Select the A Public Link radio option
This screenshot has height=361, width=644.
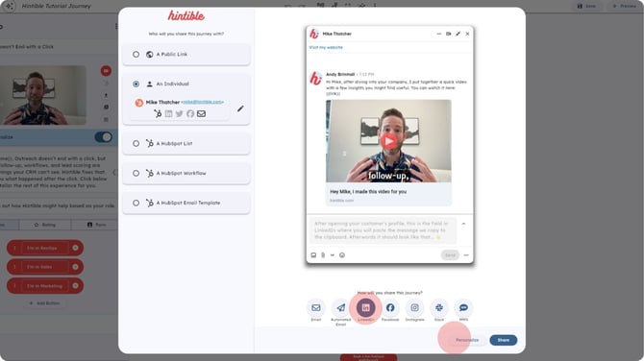(136, 54)
